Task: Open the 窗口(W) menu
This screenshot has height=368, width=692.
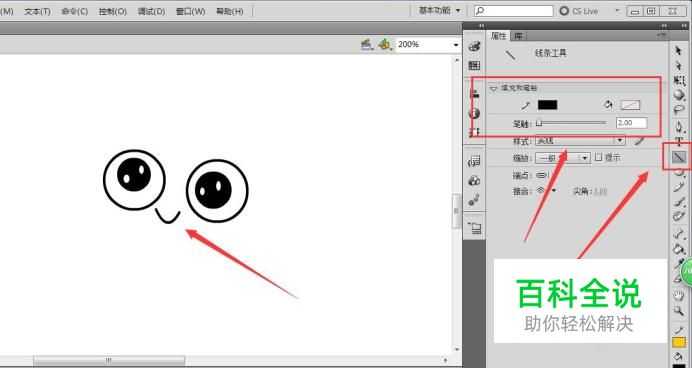Action: [x=190, y=11]
